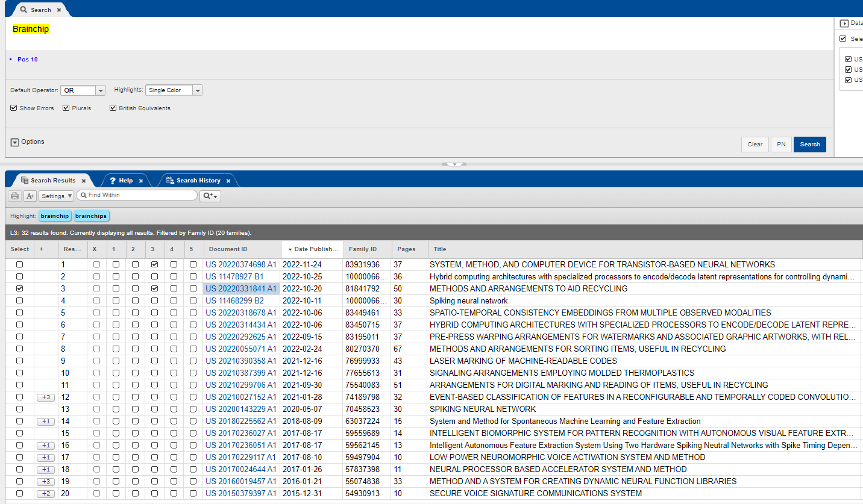Click the print icon in results toolbar
This screenshot has width=863, height=504.
click(x=14, y=196)
